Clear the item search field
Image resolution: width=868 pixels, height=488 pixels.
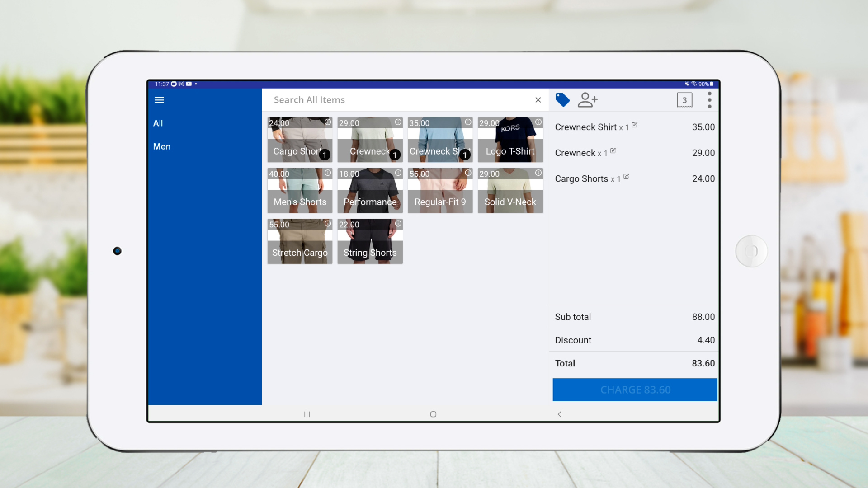coord(538,100)
